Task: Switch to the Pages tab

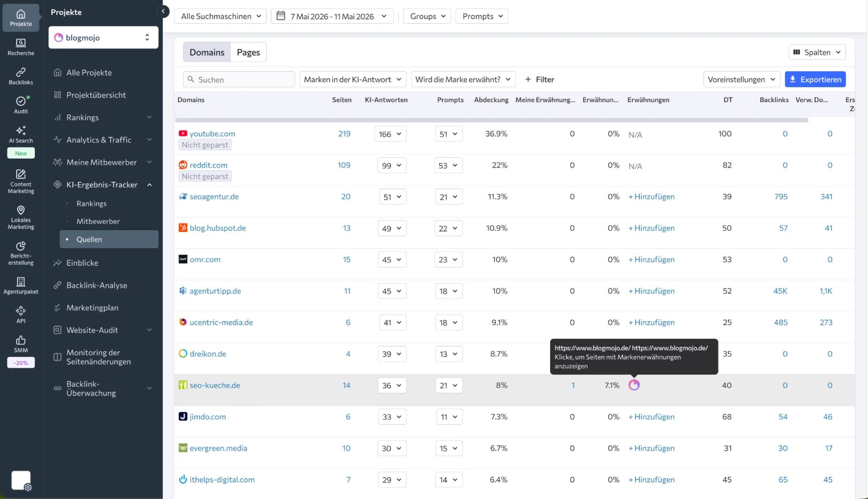Action: pos(248,52)
